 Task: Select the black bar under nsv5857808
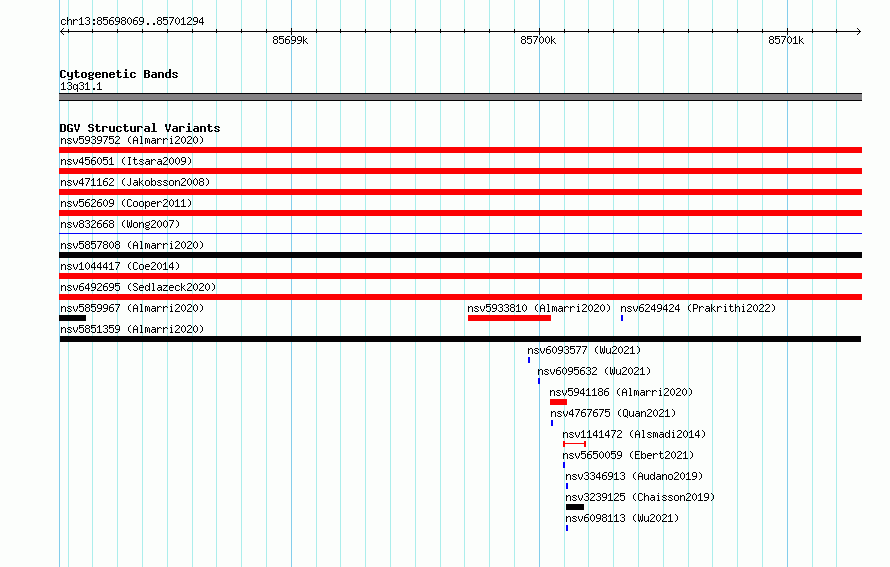pos(460,255)
